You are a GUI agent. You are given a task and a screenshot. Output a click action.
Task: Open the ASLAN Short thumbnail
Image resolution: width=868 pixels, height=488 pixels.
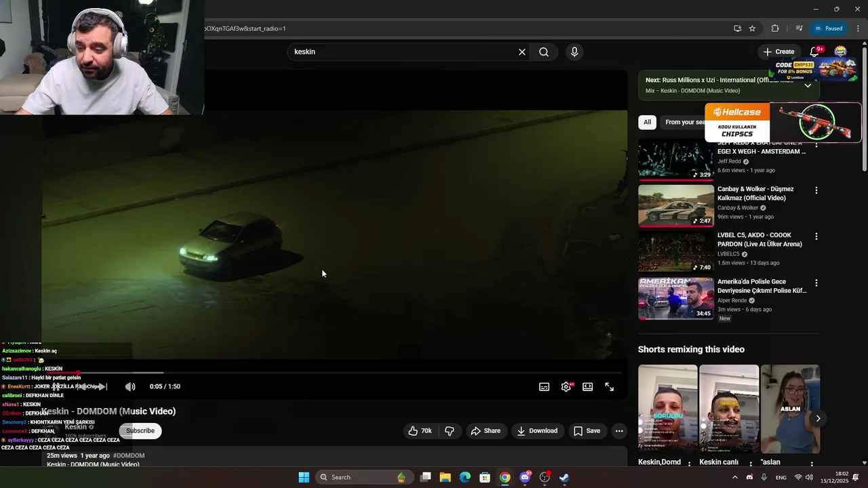coord(790,409)
